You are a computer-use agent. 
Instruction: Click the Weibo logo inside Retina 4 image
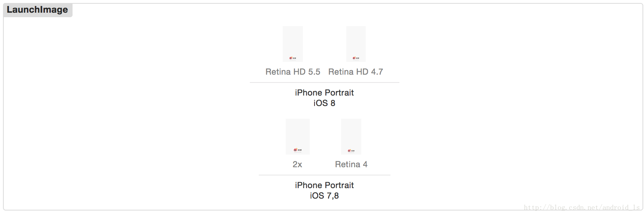(351, 151)
